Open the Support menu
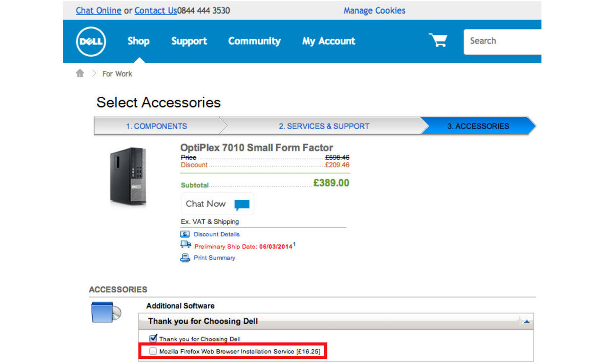Viewport: 605px width, 364px height. pyautogui.click(x=189, y=41)
